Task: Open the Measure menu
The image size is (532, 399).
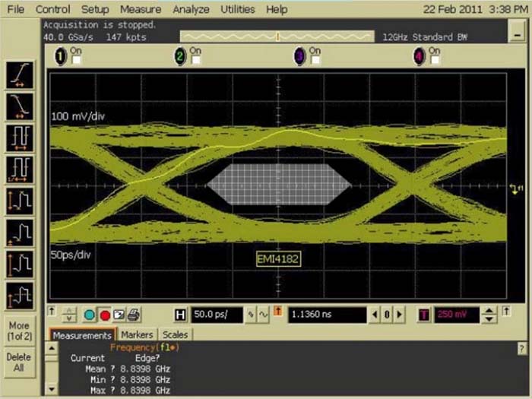Action: pyautogui.click(x=141, y=9)
